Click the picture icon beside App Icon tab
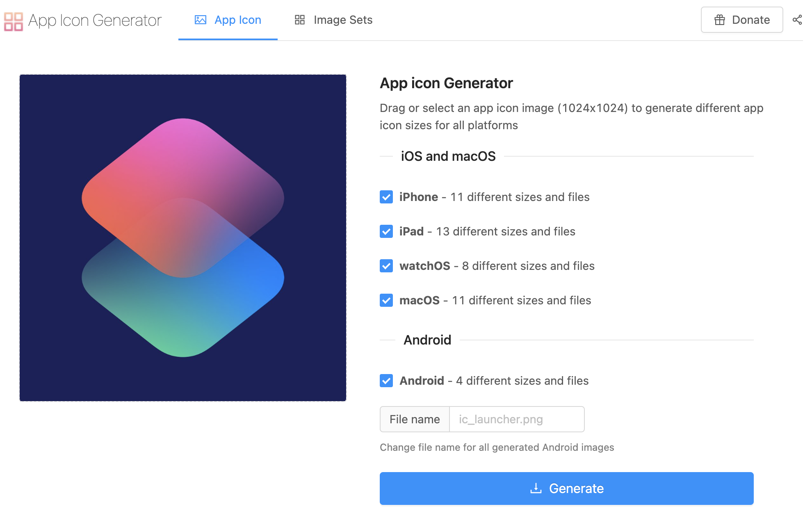Image resolution: width=812 pixels, height=525 pixels. click(x=200, y=20)
